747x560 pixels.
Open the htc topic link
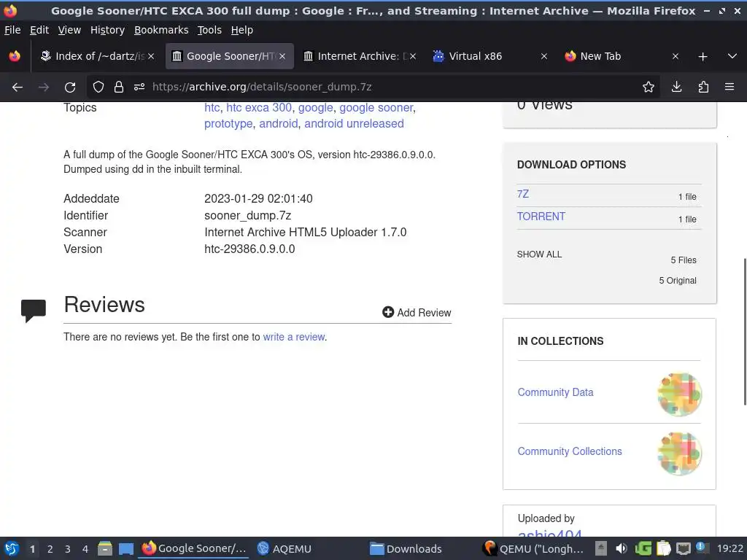point(212,108)
